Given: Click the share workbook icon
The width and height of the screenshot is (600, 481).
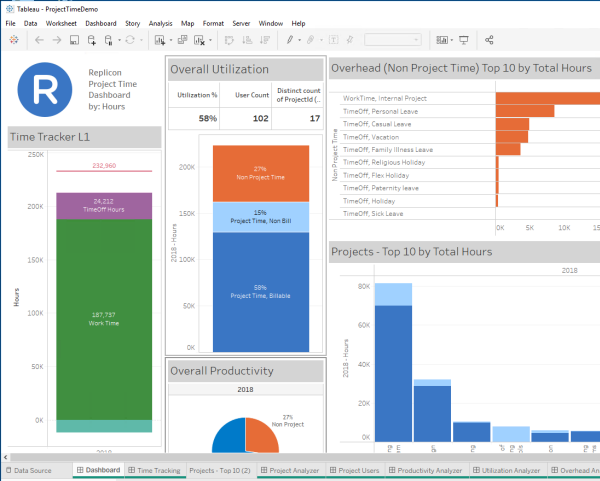Looking at the screenshot, I should pyautogui.click(x=489, y=40).
